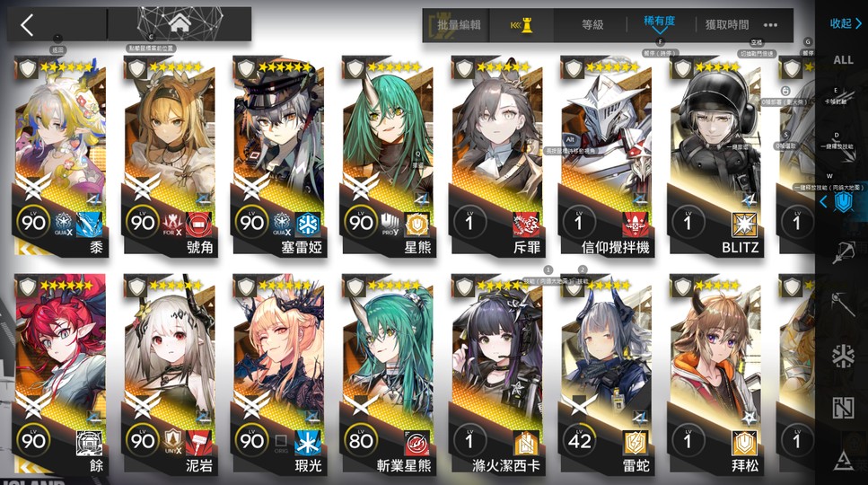Open the 滌火潔西卡 operator card
The height and width of the screenshot is (485, 868).
(x=496, y=375)
